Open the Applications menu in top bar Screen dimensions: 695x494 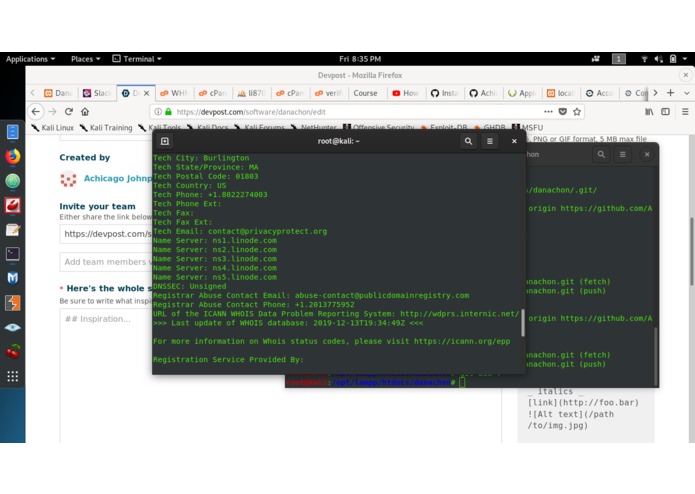(x=30, y=58)
